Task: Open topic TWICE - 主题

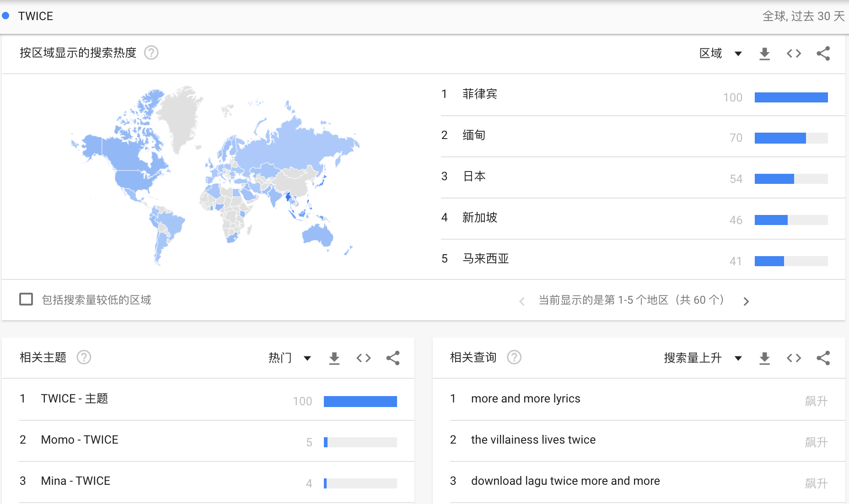Action: pos(75,399)
